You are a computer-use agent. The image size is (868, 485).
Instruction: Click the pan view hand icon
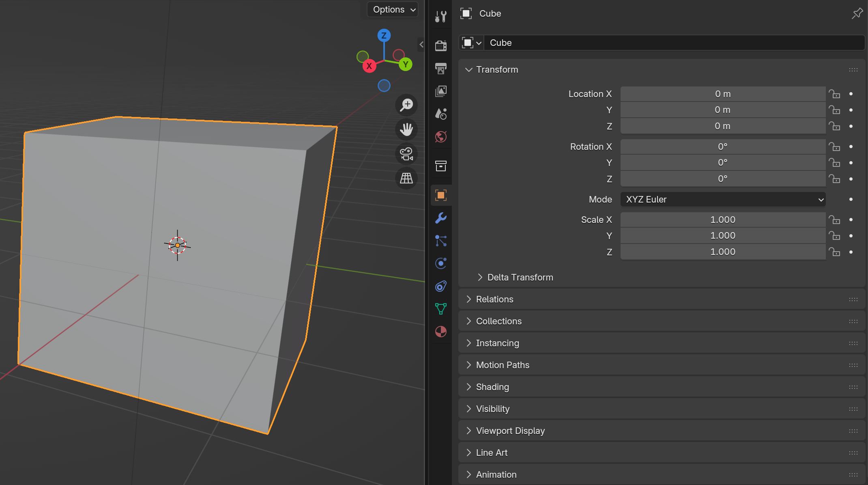point(406,129)
